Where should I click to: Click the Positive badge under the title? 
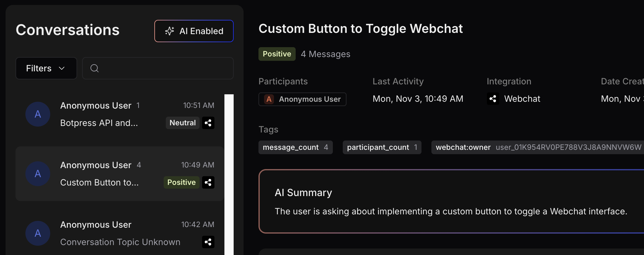(277, 54)
